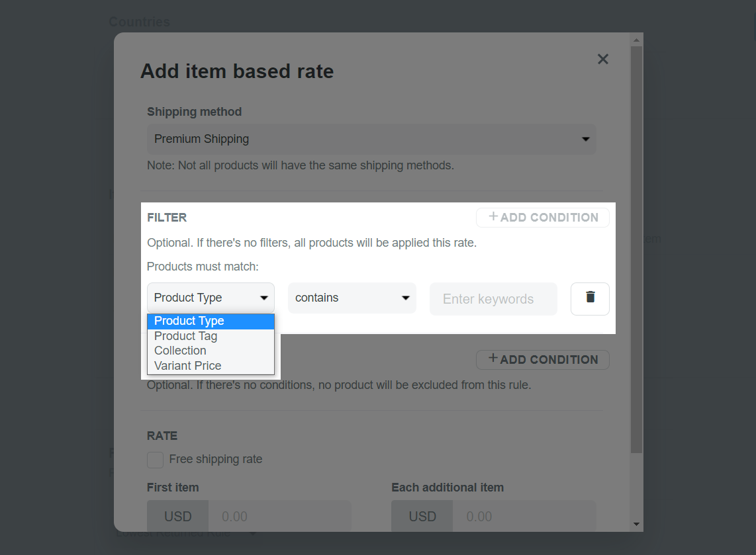
Task: Expand the Product Type filter dropdown
Action: (211, 298)
